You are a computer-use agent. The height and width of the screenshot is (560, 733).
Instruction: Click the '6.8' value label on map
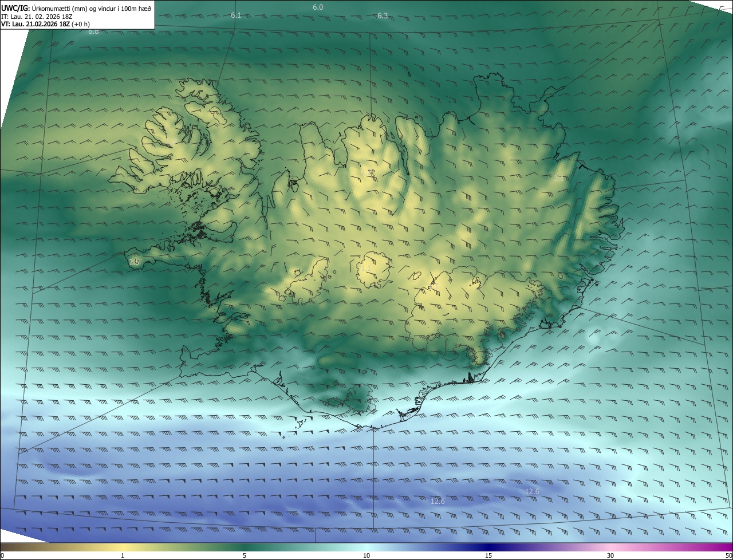pos(93,31)
